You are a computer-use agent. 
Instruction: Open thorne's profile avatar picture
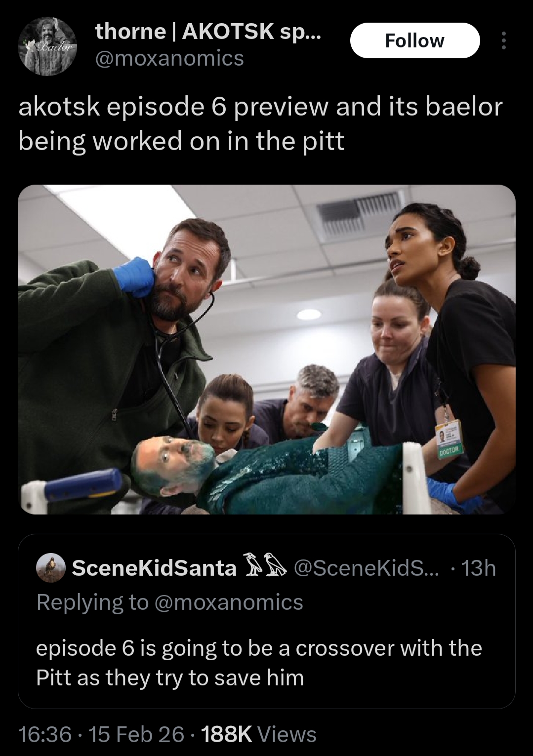tap(47, 46)
